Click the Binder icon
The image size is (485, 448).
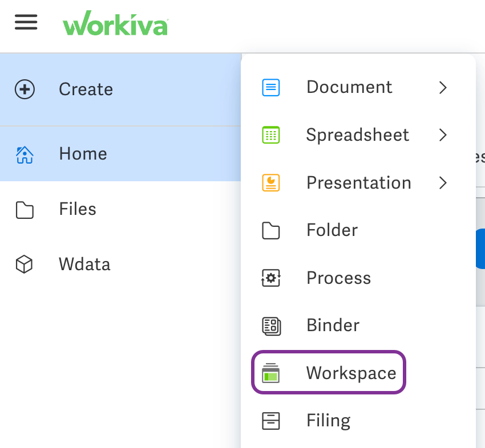tap(270, 325)
